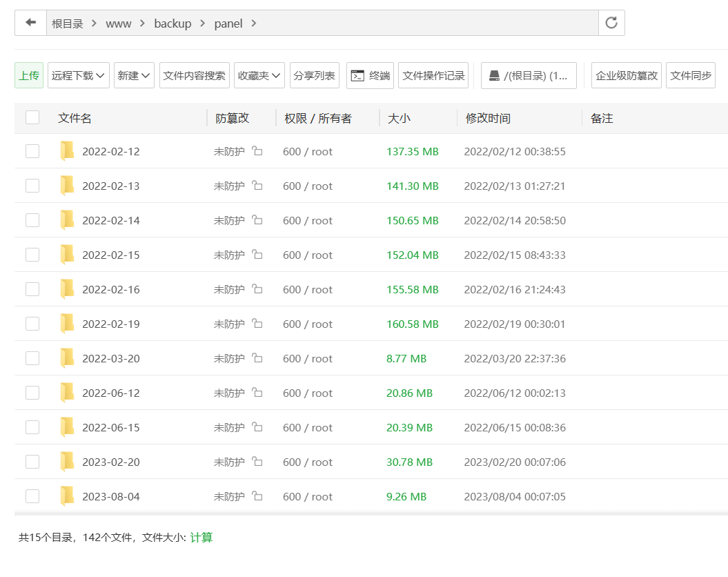Screen dimensions: 728x577
Task: Open 文件同步 sync
Action: click(x=691, y=75)
